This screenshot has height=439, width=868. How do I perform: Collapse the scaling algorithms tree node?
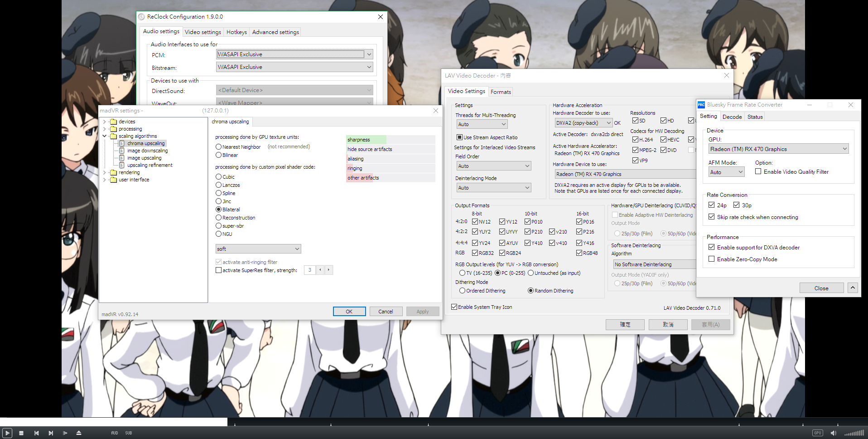click(x=105, y=136)
